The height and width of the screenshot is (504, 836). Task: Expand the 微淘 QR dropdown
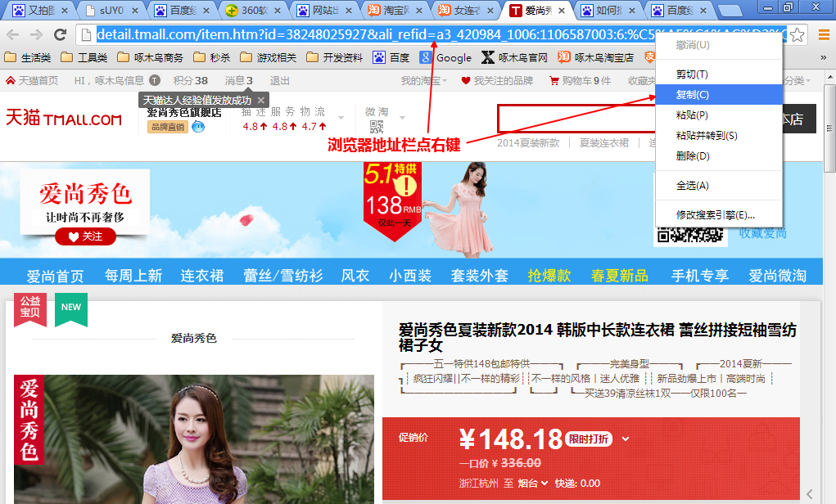403,117
